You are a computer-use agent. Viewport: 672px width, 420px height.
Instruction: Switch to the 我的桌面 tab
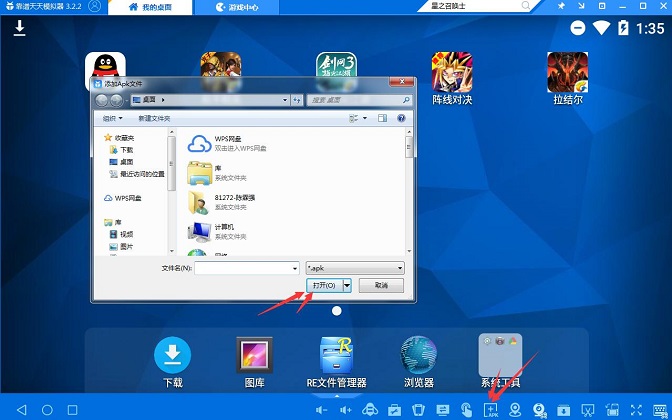coord(151,7)
